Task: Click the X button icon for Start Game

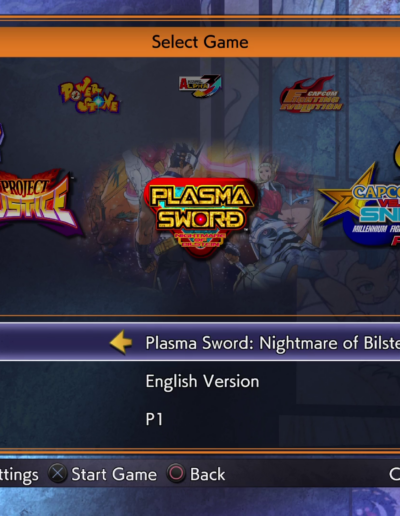Action: [x=58, y=474]
